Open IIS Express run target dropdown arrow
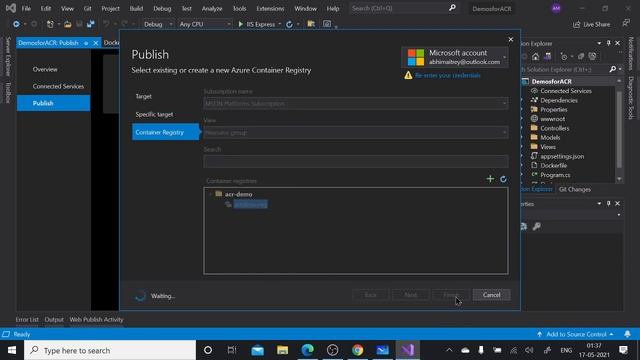 [x=280, y=24]
